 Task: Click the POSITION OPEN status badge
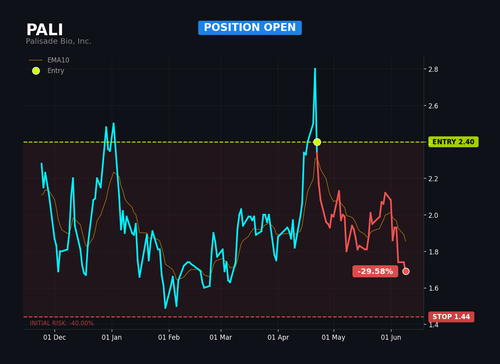tap(250, 28)
